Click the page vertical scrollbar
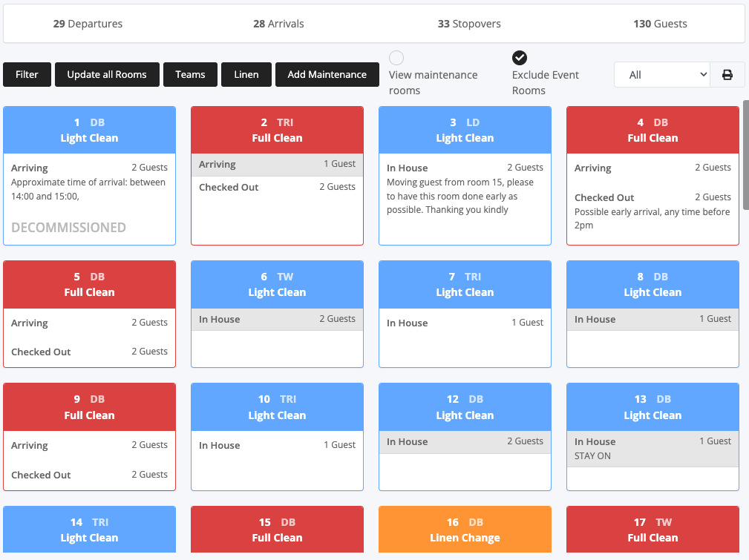This screenshot has width=749, height=560. (745, 156)
